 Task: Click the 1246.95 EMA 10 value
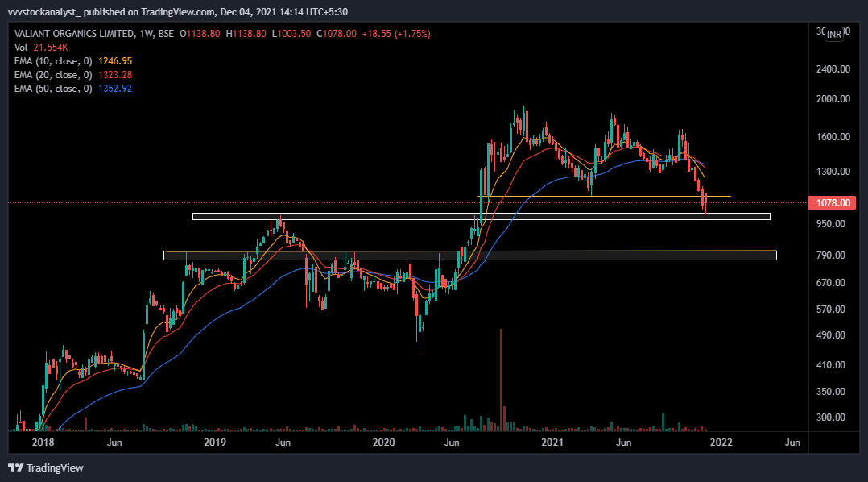tap(115, 61)
